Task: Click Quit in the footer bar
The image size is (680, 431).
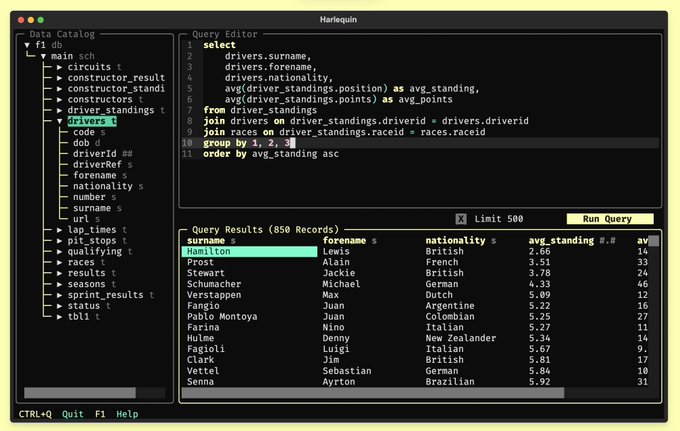Action: point(73,414)
